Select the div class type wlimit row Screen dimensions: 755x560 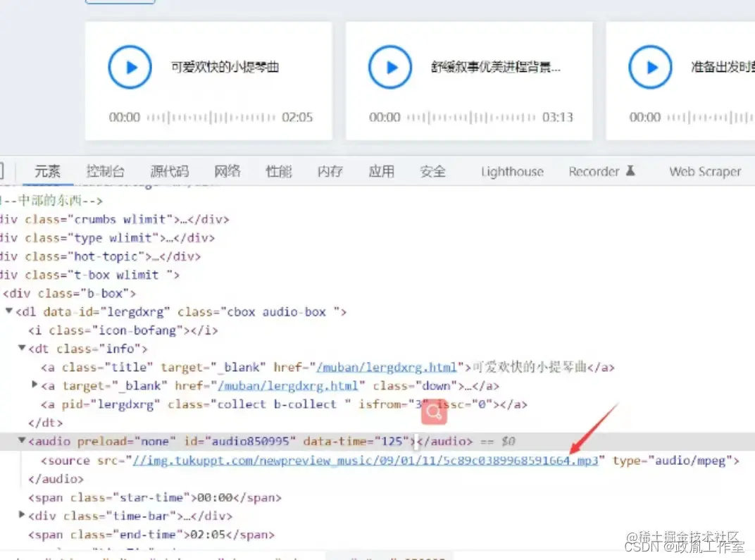click(x=107, y=238)
